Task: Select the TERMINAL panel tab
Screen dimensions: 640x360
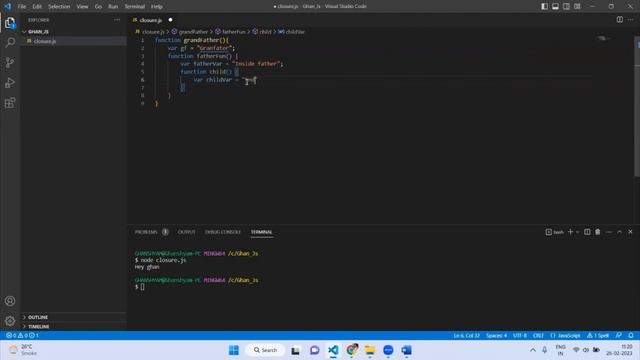Action: tap(261, 232)
